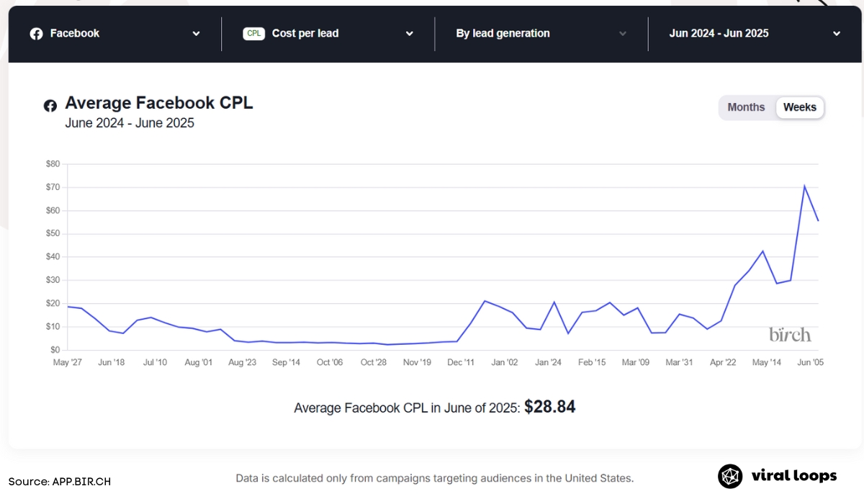Click the Oct '28 x-axis label
Screen dimensions: 864x504
(x=373, y=362)
